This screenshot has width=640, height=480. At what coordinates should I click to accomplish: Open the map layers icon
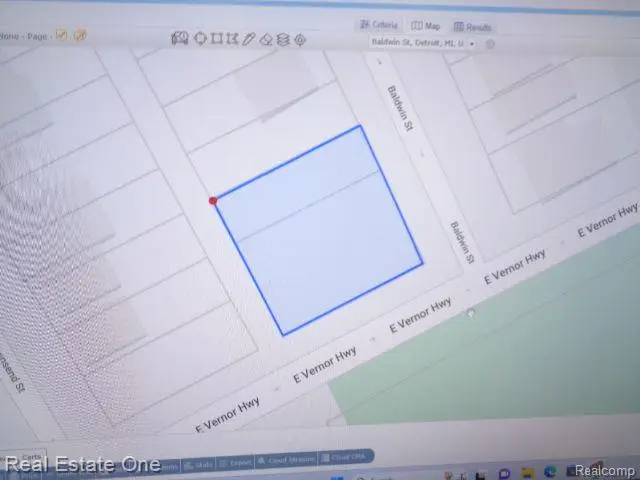click(x=283, y=40)
